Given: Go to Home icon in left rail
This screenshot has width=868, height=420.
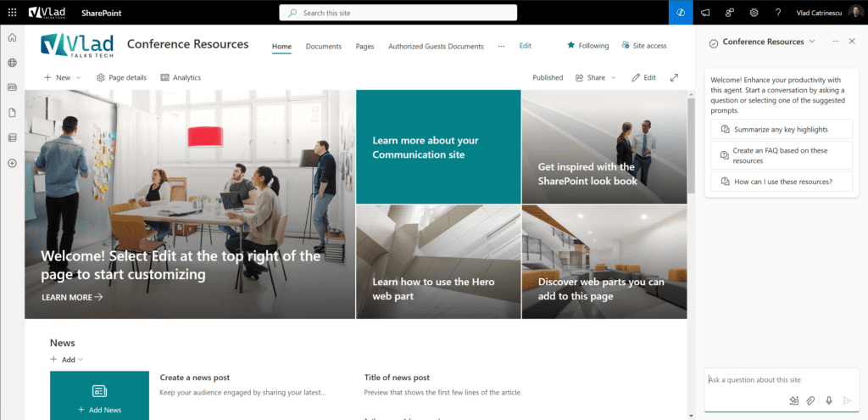Looking at the screenshot, I should [x=12, y=37].
